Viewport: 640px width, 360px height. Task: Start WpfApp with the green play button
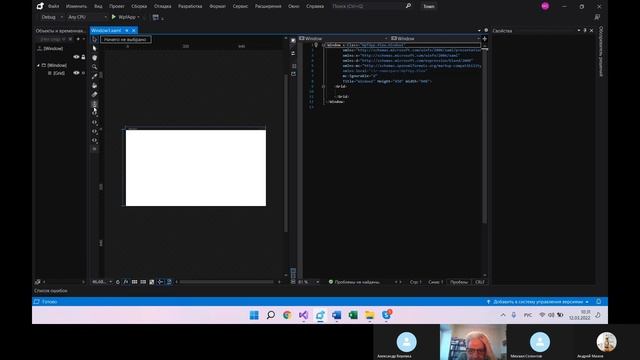114,17
